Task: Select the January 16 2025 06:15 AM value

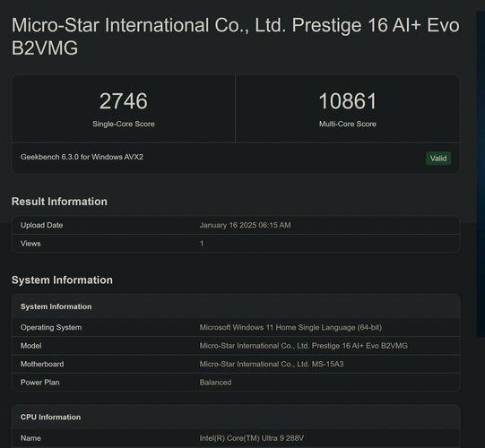Action: point(245,225)
